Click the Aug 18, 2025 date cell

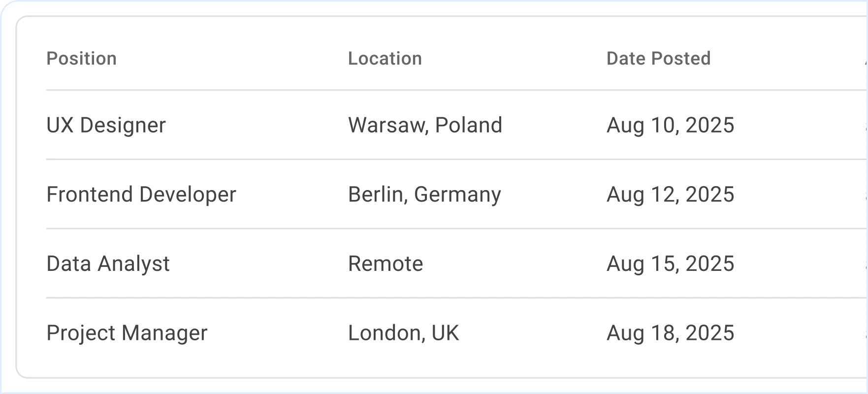pos(670,333)
